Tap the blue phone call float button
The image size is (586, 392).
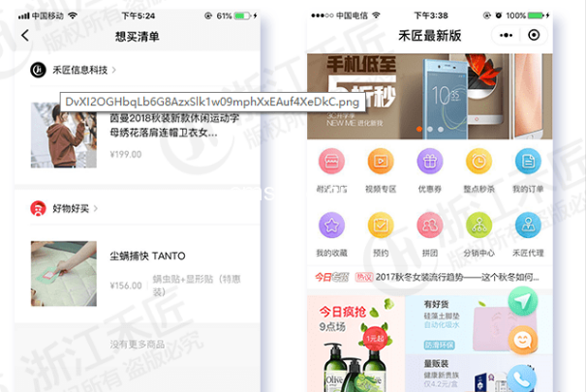[522, 378]
